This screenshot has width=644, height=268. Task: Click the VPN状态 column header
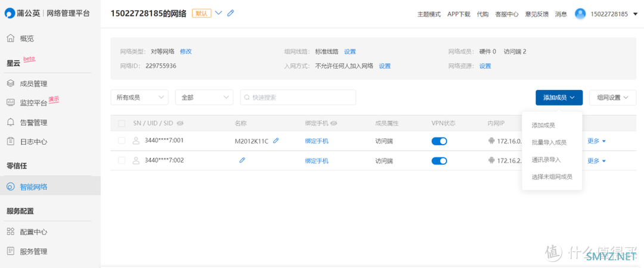[443, 123]
